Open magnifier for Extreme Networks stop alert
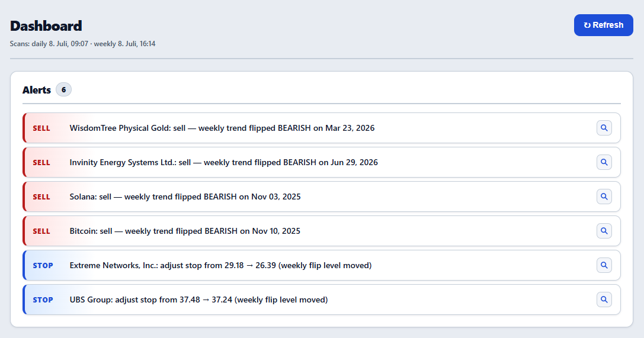The image size is (644, 338). click(x=604, y=265)
